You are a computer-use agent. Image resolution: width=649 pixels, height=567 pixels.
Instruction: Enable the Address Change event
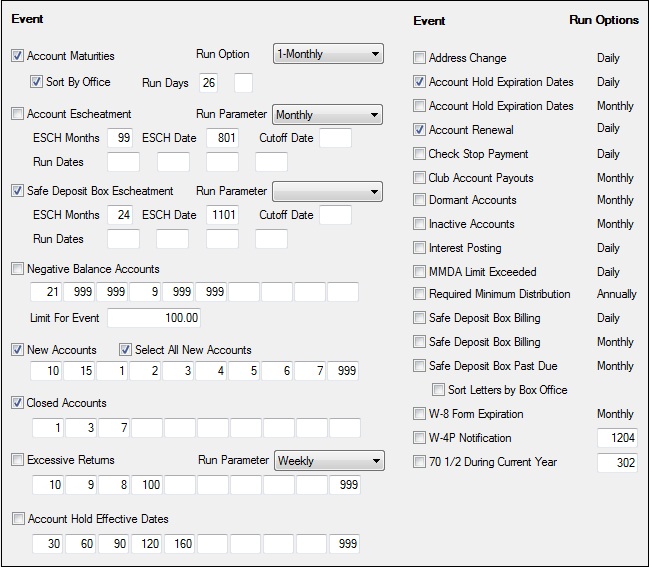point(419,58)
